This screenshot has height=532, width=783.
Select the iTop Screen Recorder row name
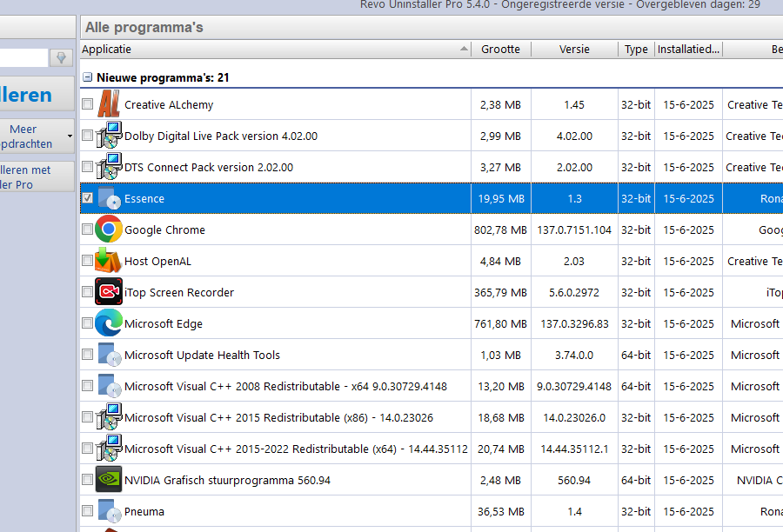(x=179, y=292)
